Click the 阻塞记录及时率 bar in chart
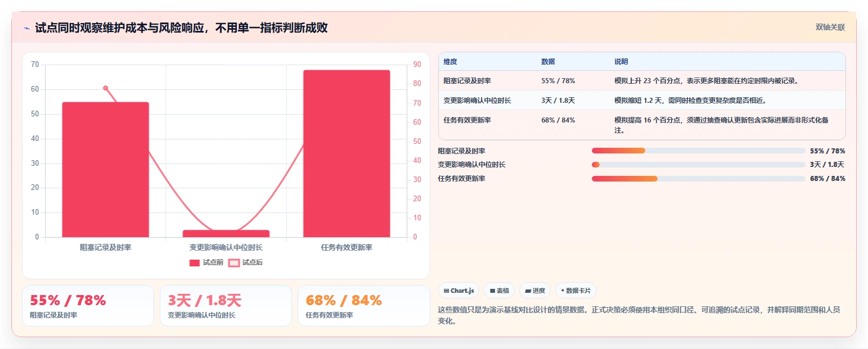Viewport: 868px width, 349px height. point(105,170)
